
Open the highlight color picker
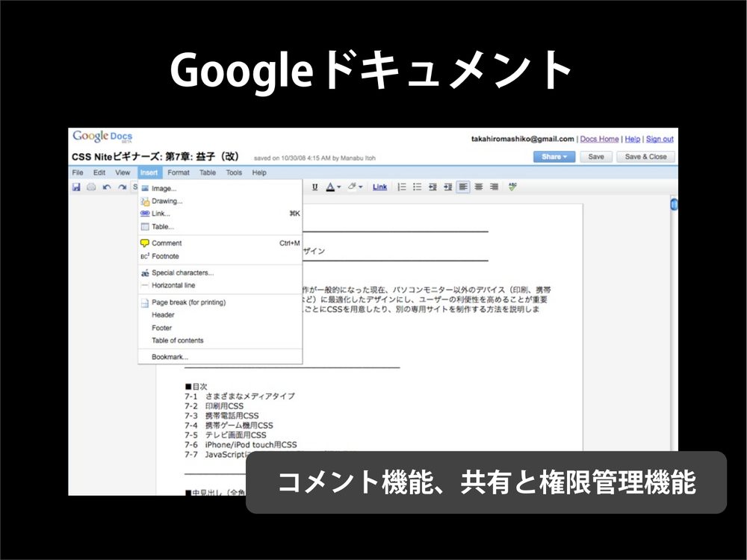[x=356, y=187]
